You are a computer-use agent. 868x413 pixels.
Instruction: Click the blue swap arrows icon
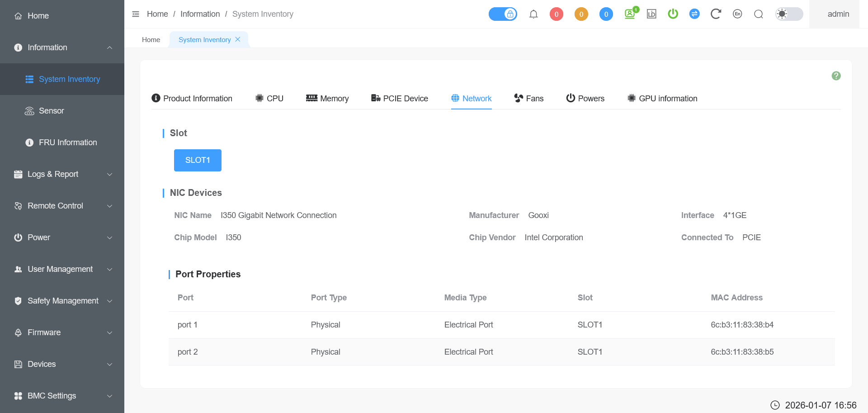[694, 14]
